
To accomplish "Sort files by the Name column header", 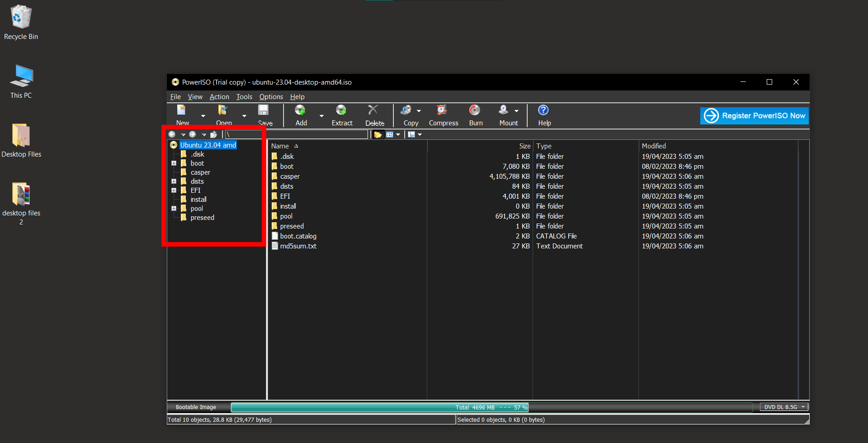I will pos(281,146).
